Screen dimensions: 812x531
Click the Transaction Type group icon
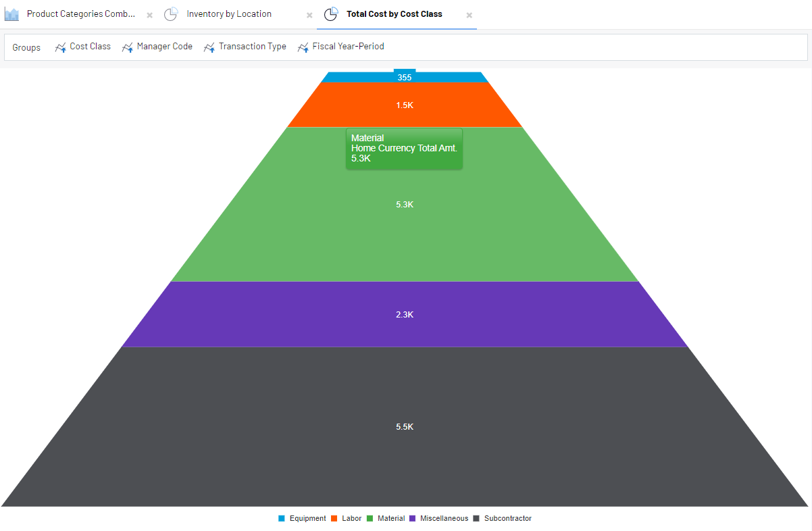click(x=209, y=47)
